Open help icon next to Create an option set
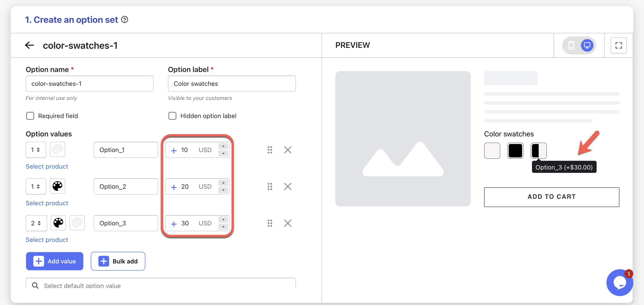 (125, 19)
